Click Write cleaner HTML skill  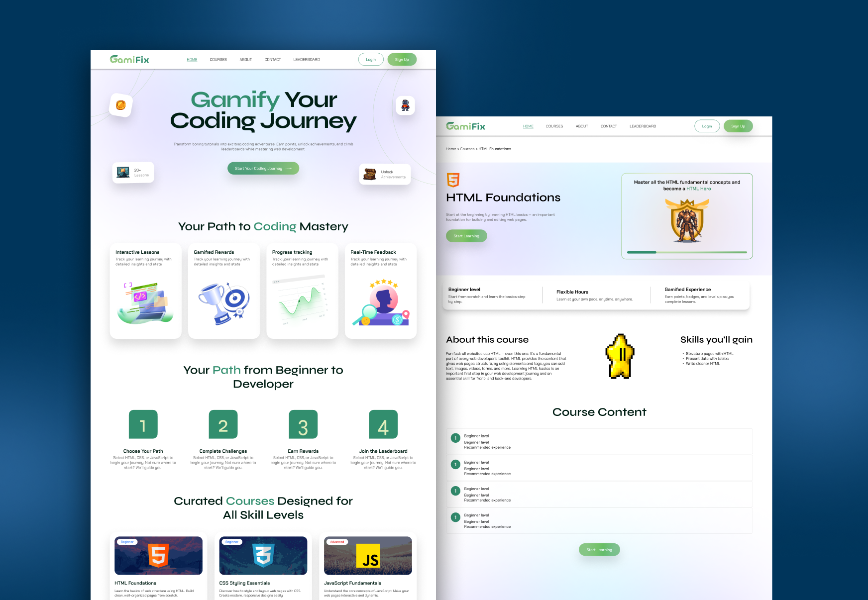pos(703,364)
